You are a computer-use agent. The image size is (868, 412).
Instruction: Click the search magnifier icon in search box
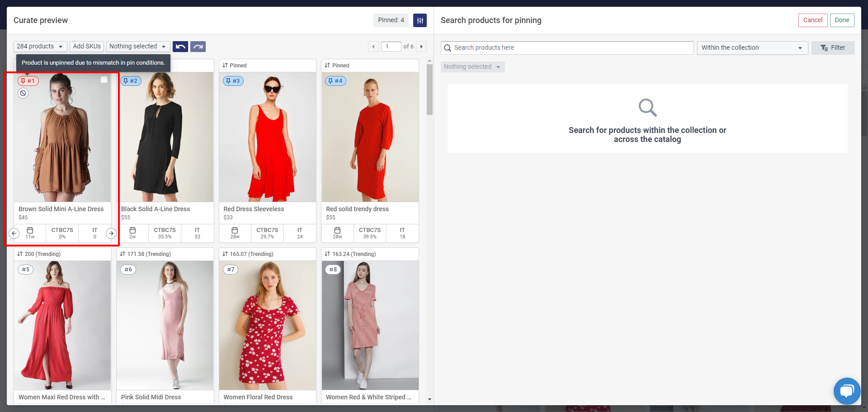tap(448, 48)
